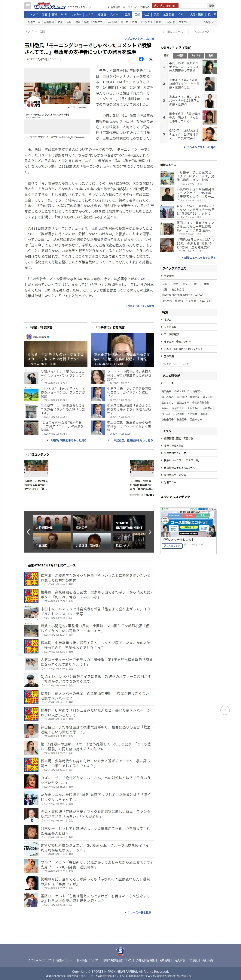Open マンガ道場 feature link

170,327
